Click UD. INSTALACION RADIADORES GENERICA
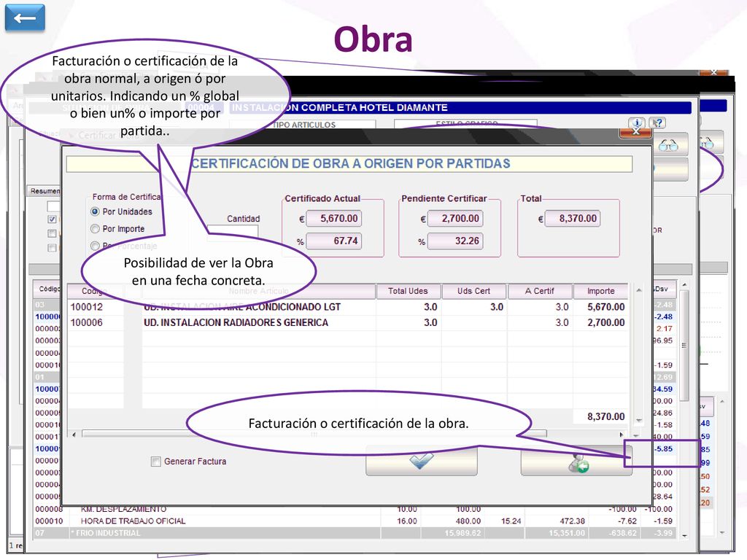 (236, 323)
